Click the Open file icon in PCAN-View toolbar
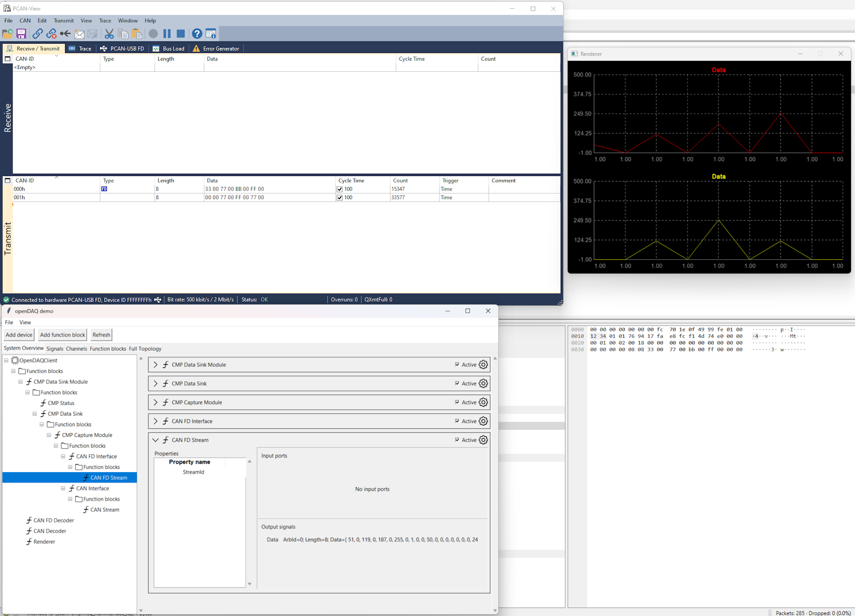 (8, 34)
